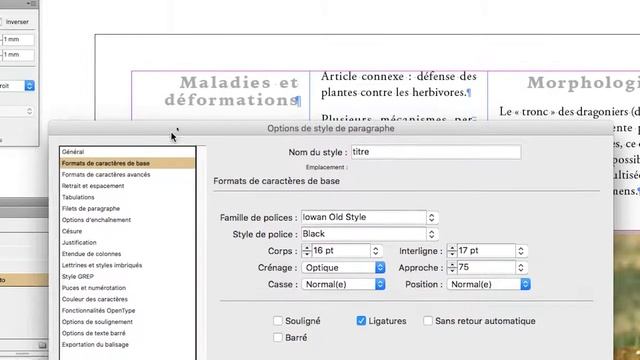The width and height of the screenshot is (640, 360).
Task: Open Options d'enchaînement category
Action: click(x=96, y=220)
